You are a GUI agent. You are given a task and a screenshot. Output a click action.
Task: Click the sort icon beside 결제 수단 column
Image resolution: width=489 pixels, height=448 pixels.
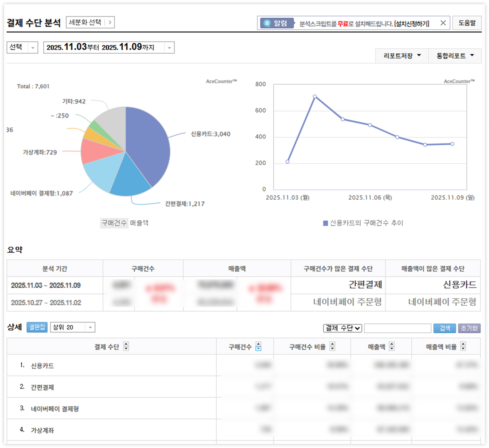pyautogui.click(x=126, y=347)
